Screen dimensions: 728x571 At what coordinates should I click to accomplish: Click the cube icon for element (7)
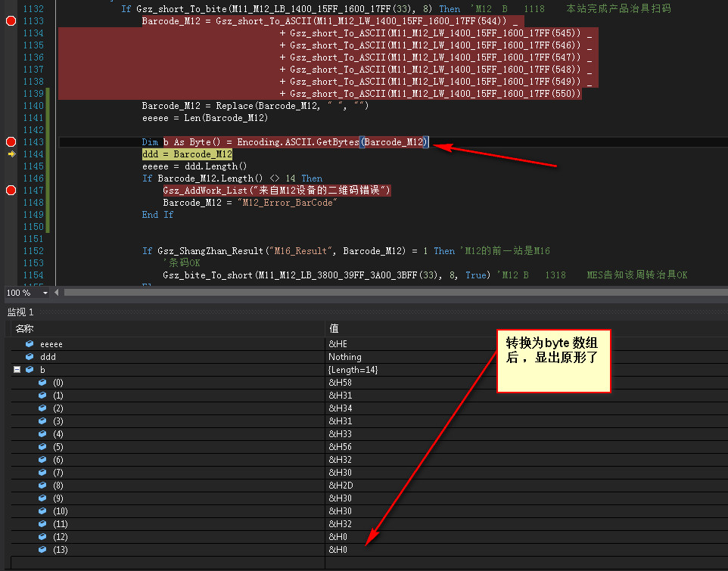pyautogui.click(x=42, y=472)
